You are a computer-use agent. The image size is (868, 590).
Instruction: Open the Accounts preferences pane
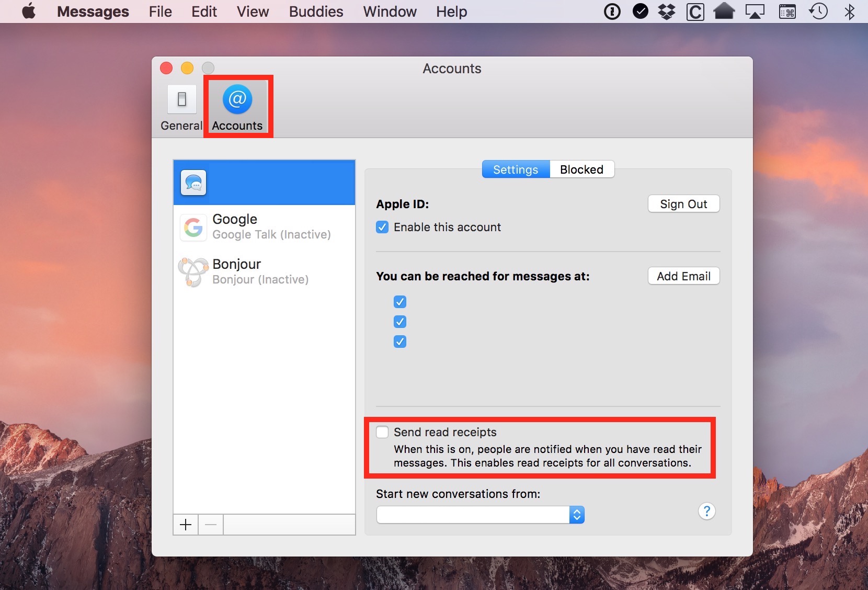pyautogui.click(x=237, y=108)
